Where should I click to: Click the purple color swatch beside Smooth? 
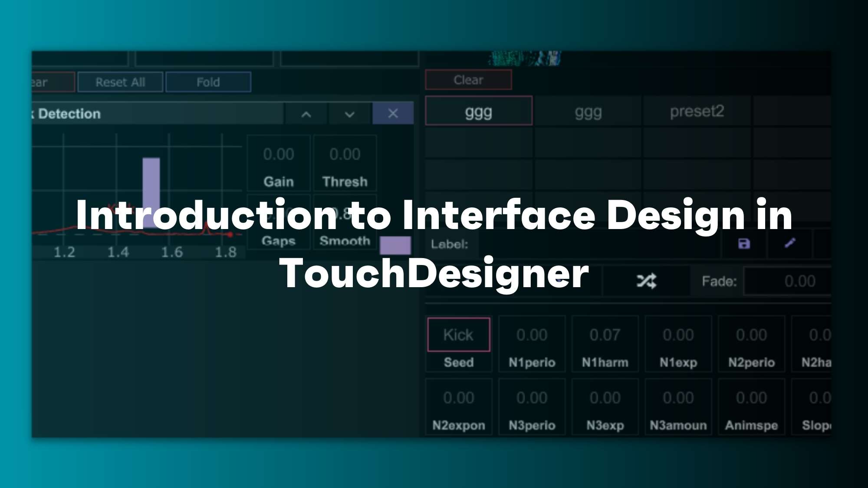point(395,245)
